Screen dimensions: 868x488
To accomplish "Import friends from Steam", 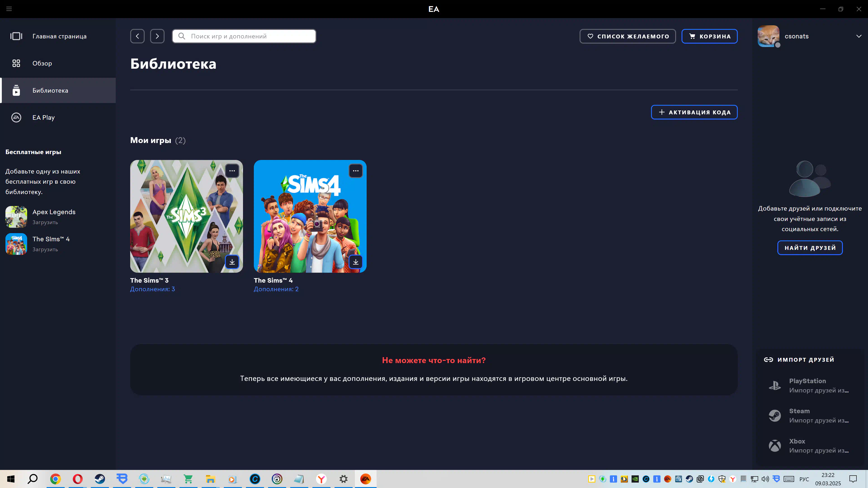I will pos(810,416).
